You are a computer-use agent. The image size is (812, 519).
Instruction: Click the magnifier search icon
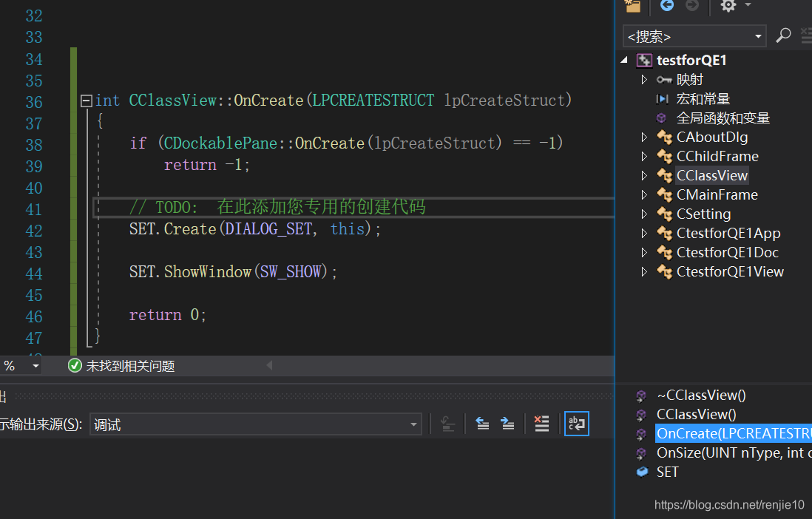point(783,35)
